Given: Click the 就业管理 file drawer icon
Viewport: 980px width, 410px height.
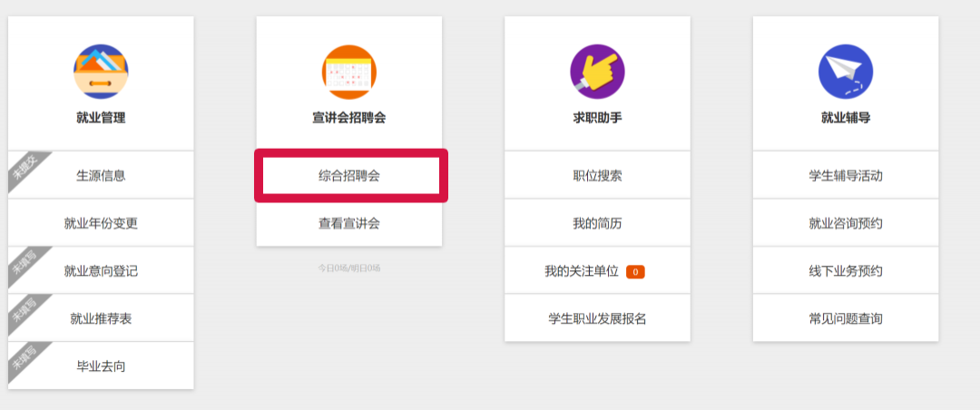Looking at the screenshot, I should pos(101,72).
